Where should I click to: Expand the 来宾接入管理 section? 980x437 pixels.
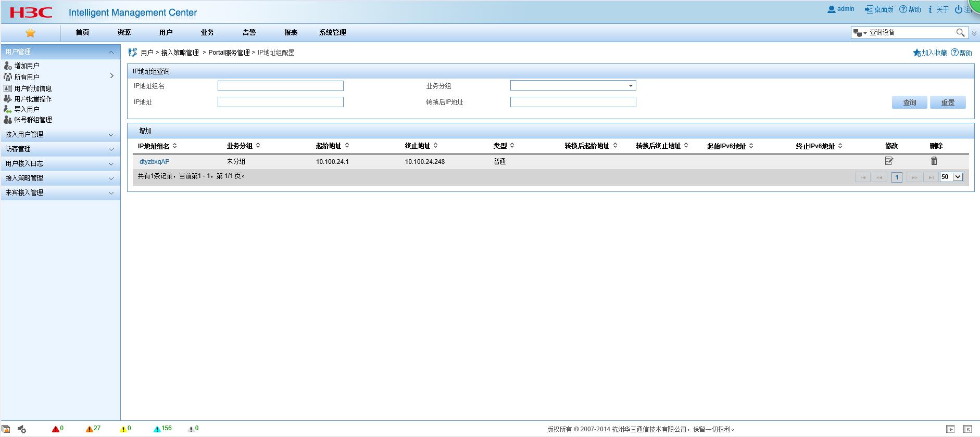pos(60,192)
